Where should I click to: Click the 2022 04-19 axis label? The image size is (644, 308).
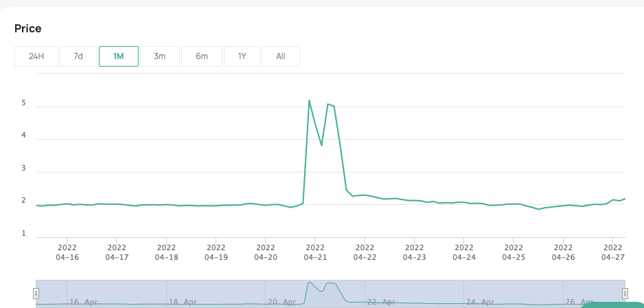coord(216,252)
